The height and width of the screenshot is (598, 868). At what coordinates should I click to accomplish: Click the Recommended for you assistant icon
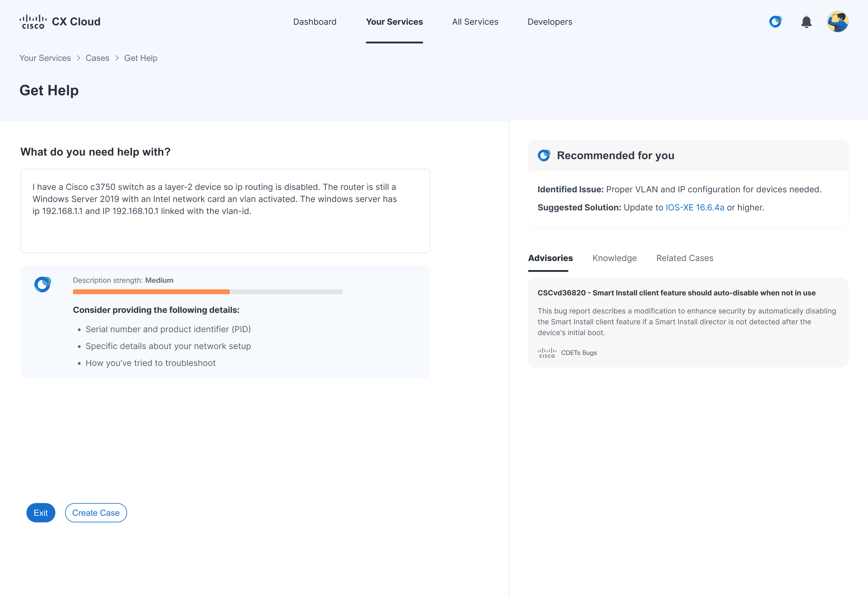[544, 156]
